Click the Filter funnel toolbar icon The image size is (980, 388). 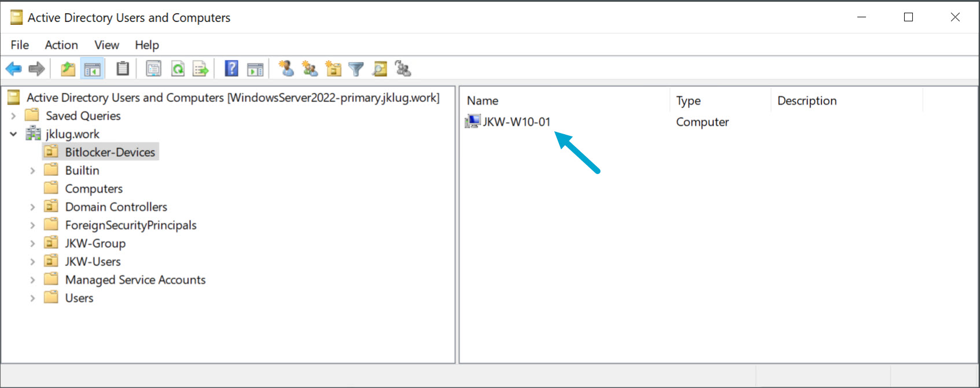coord(356,69)
